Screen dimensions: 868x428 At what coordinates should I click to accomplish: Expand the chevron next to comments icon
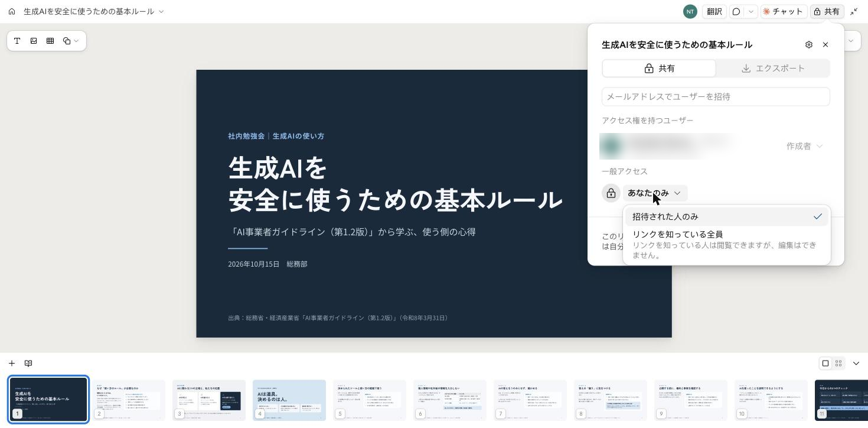(751, 11)
